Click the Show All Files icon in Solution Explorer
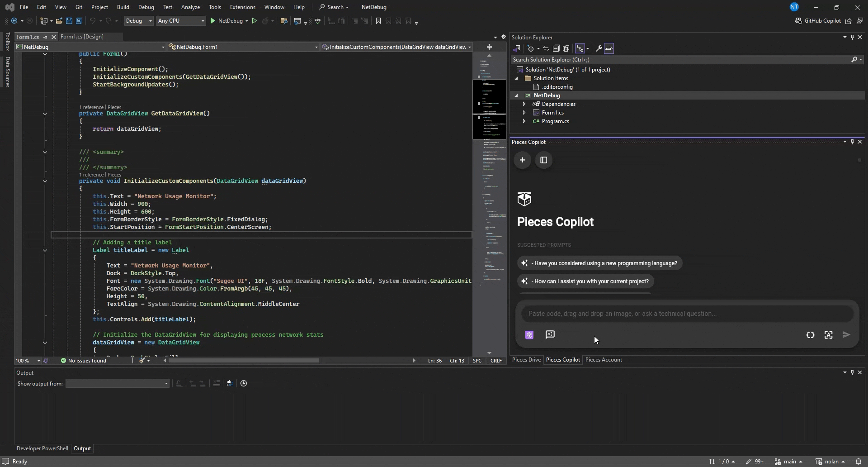This screenshot has width=868, height=467. tap(566, 48)
